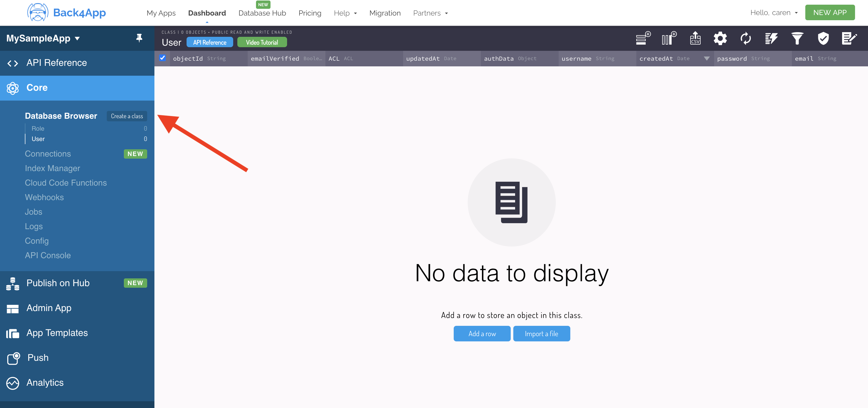Open Logs section
Image resolution: width=868 pixels, height=408 pixels.
[34, 227]
